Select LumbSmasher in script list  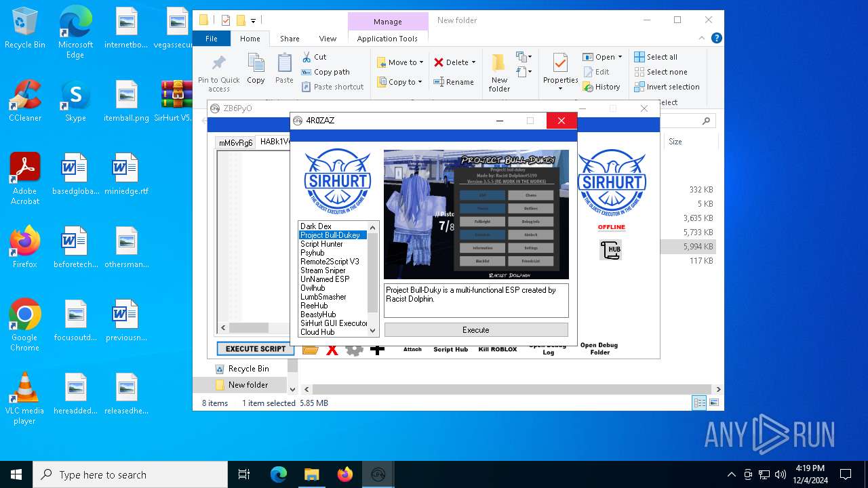click(x=323, y=297)
